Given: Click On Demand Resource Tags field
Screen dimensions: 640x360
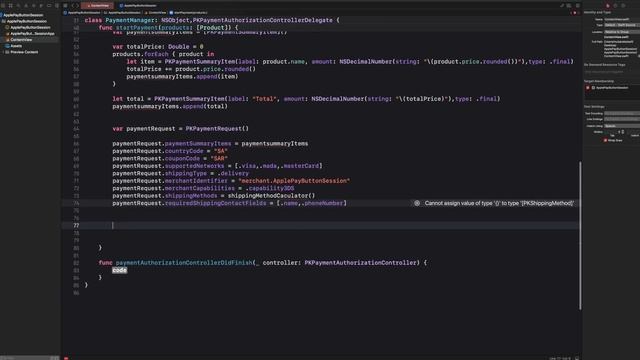Looking at the screenshot, I should 611,72.
